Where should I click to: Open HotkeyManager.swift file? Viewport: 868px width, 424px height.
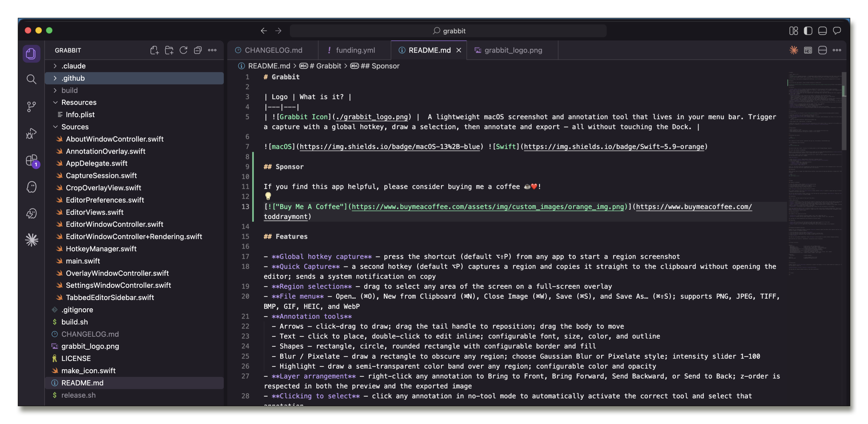134,249
